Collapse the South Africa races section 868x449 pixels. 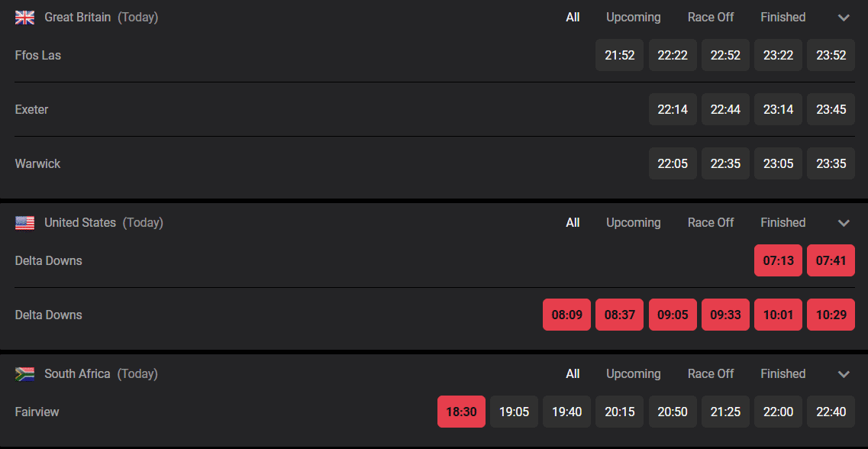click(844, 374)
